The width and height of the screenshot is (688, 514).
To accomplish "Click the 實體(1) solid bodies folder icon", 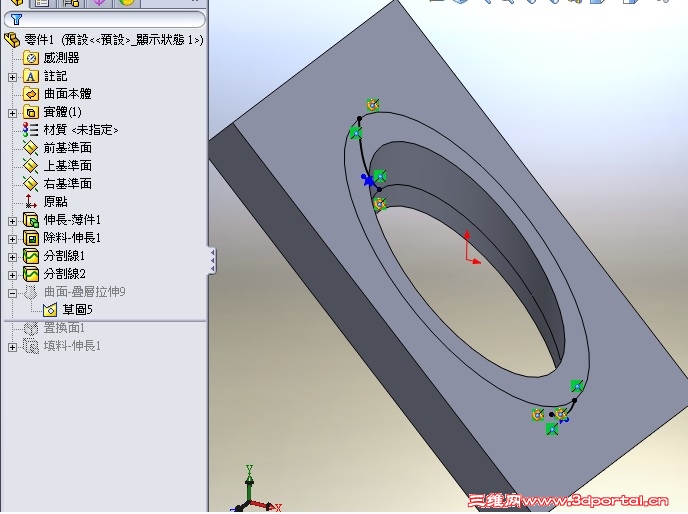I will [x=31, y=112].
